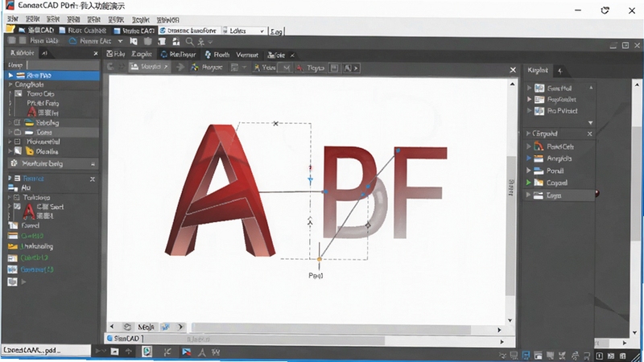
Task: Toggle the checkbox on the Ykakanetial tree row
Action: point(17,142)
